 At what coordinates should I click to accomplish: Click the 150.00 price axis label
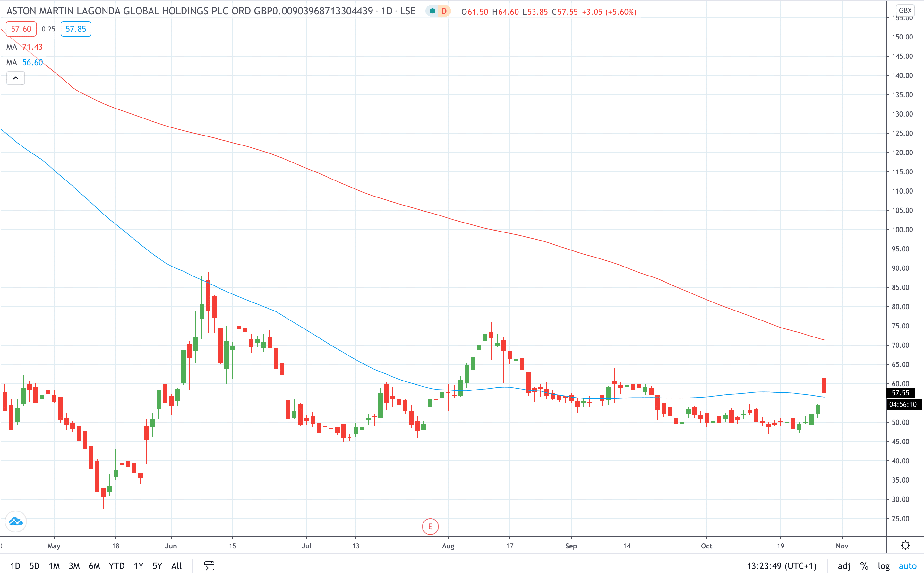(902, 37)
